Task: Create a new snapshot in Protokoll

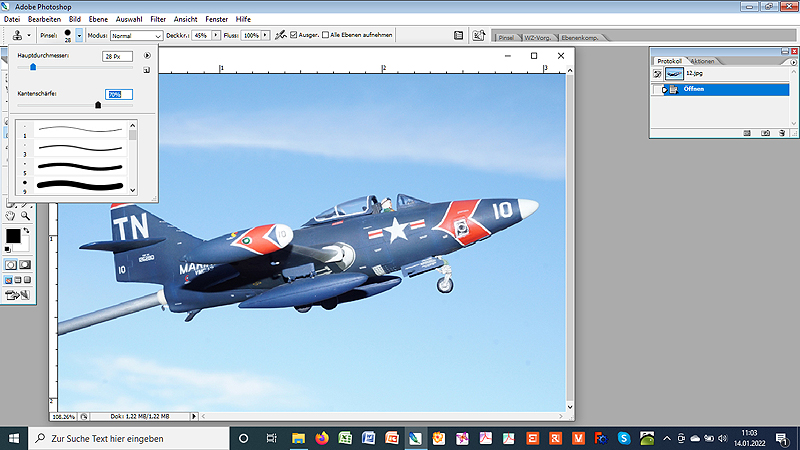Action: click(765, 133)
